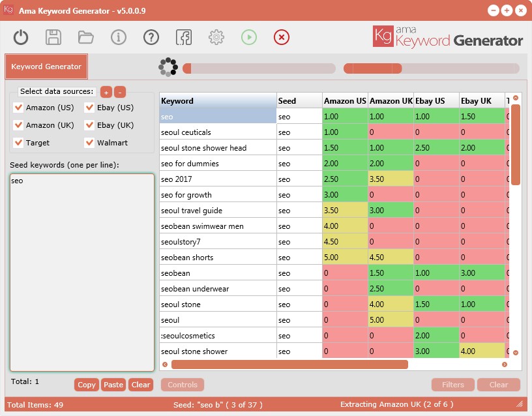Click the seed progress bar on the left
532x416 pixels.
pos(259,68)
